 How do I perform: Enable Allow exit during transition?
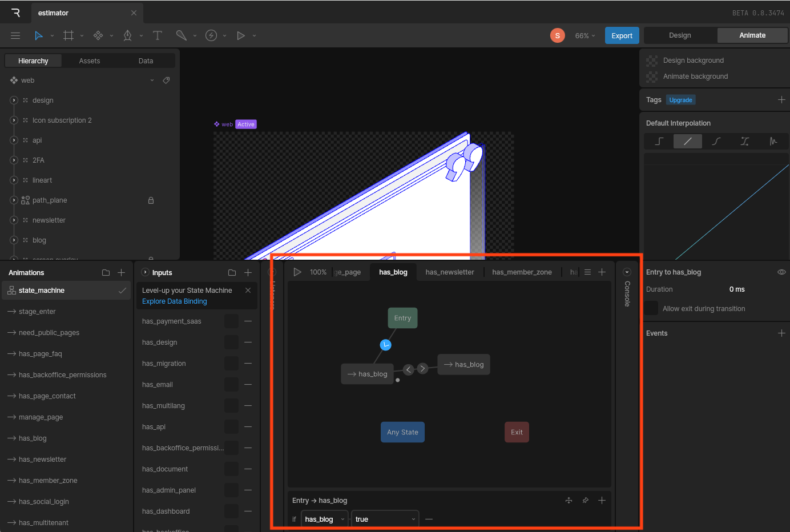pyautogui.click(x=651, y=308)
